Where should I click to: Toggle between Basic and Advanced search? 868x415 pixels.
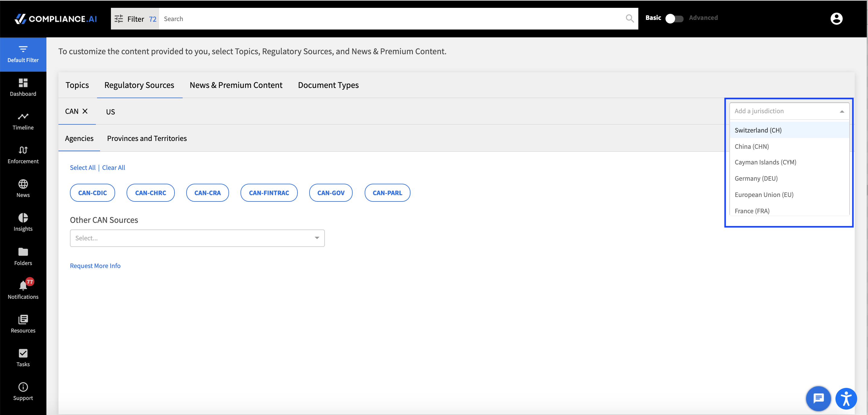click(674, 18)
